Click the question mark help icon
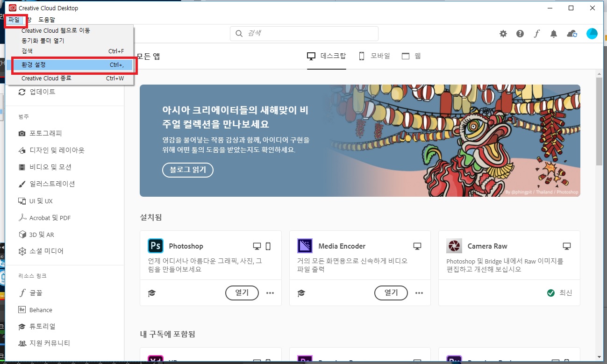 tap(520, 34)
